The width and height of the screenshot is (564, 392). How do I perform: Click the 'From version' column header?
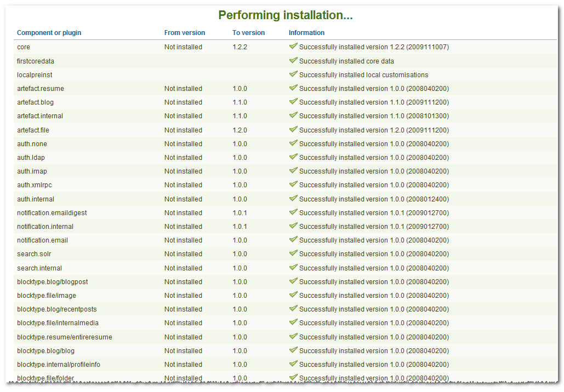coord(185,33)
